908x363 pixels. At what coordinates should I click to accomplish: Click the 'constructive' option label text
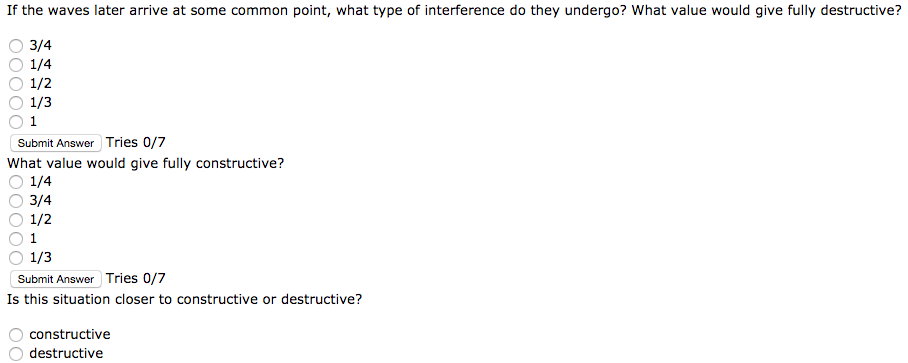point(69,335)
